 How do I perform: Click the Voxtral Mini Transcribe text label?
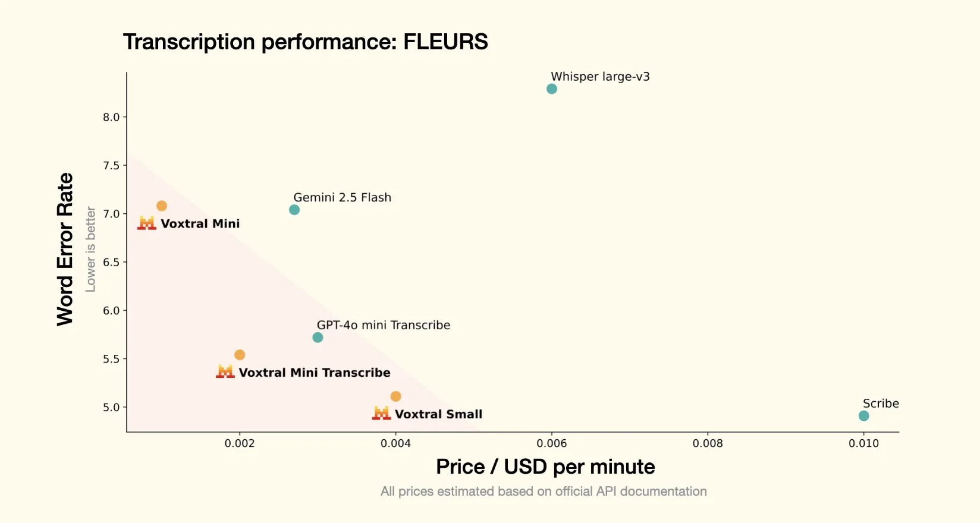click(x=315, y=373)
